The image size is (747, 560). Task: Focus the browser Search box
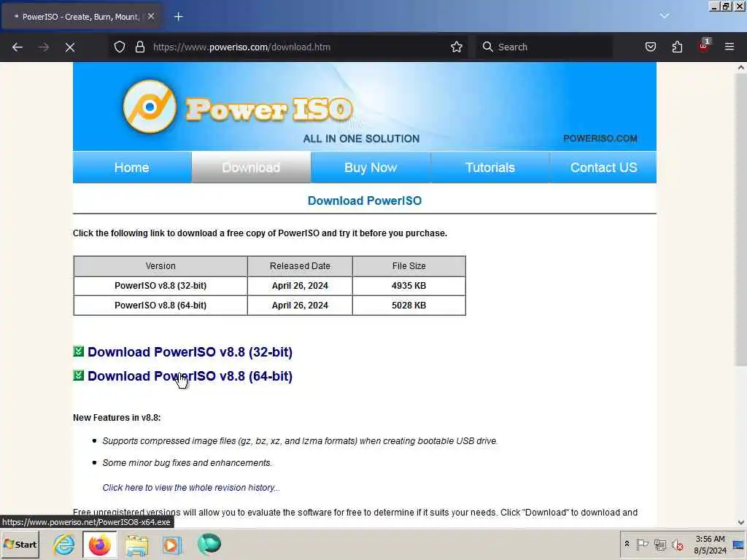[x=543, y=47]
